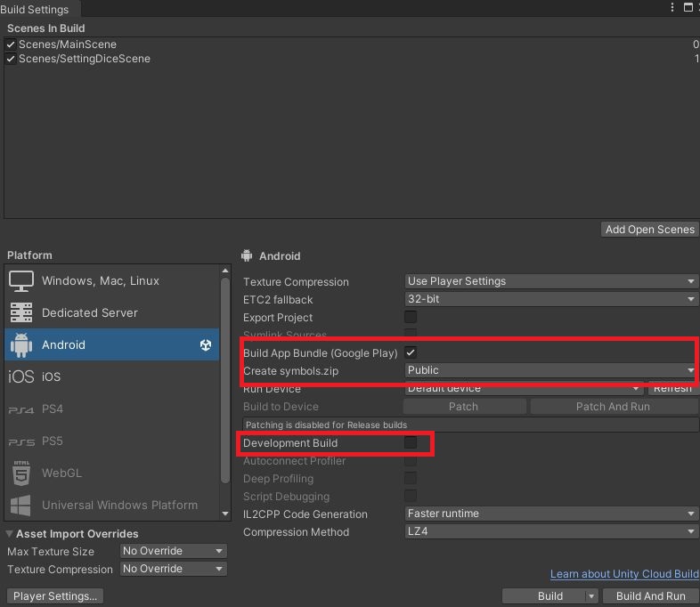700x607 pixels.
Task: Select the PS4 logo icon
Action: [x=21, y=409]
